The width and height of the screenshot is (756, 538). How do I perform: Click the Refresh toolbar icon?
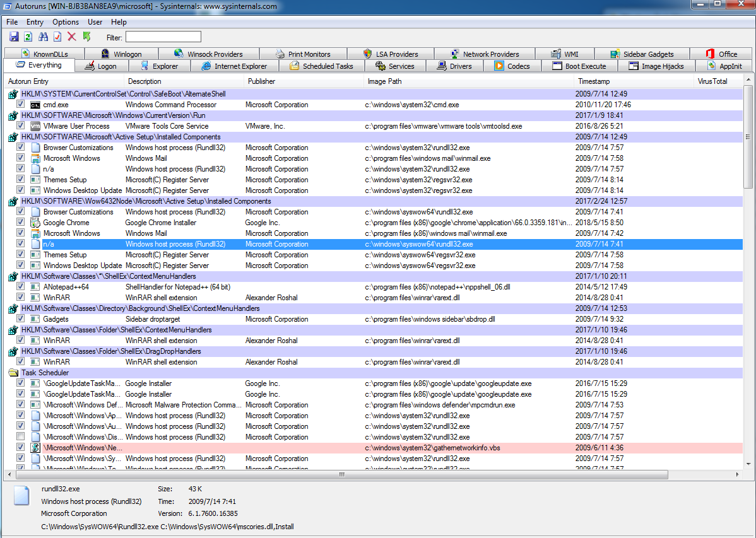pos(28,37)
